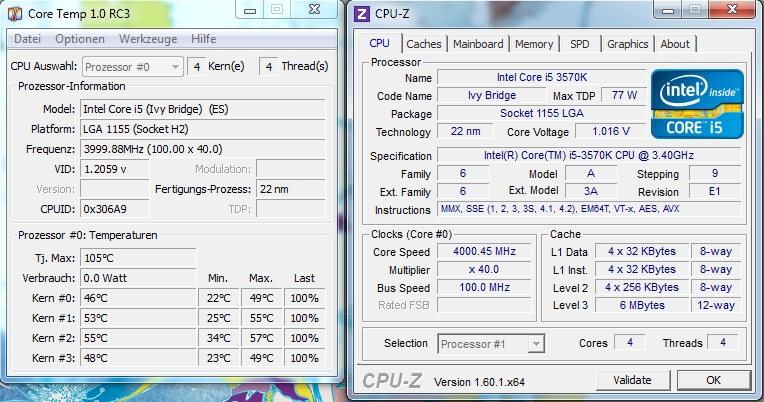
Task: Click the Instructions field MMX, SSE list
Action: (x=589, y=209)
